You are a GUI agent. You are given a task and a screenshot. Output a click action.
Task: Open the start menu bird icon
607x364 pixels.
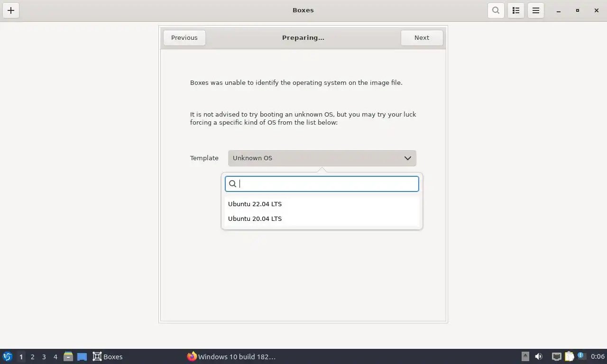[8, 356]
